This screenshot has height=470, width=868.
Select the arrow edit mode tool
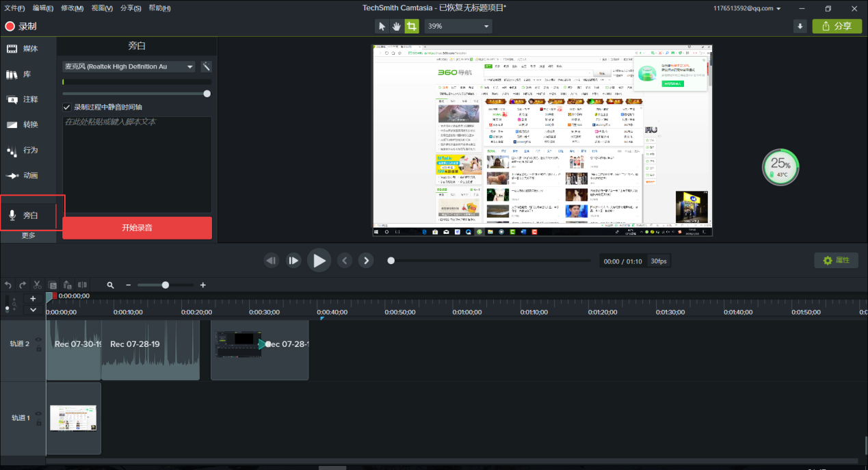pos(382,26)
